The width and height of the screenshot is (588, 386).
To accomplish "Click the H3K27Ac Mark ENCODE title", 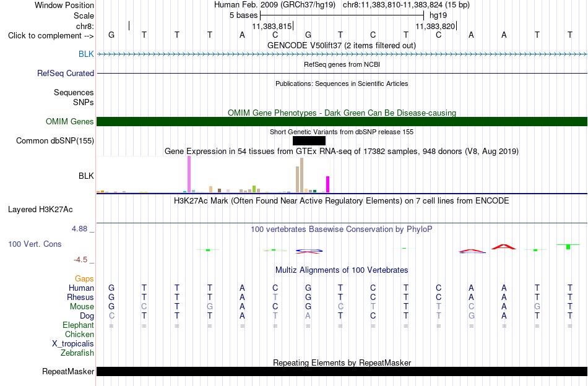I will pyautogui.click(x=342, y=201).
